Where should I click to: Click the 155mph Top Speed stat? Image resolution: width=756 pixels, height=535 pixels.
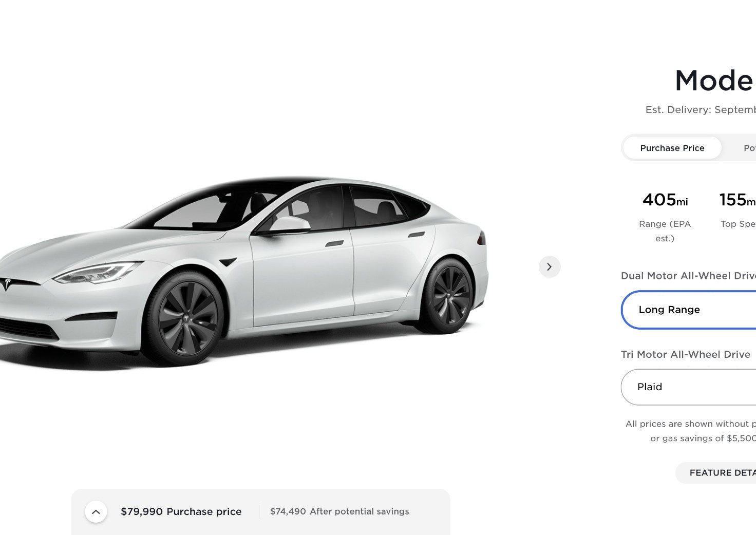(x=738, y=209)
